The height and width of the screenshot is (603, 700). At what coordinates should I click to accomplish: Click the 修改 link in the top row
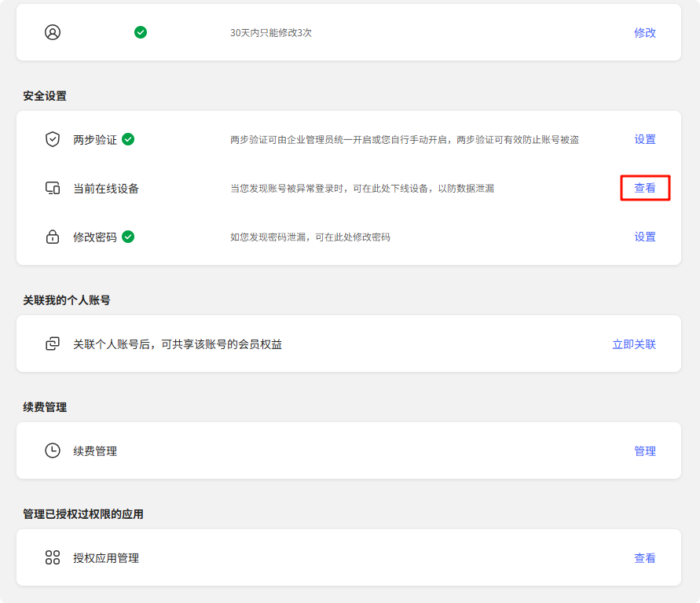645,32
